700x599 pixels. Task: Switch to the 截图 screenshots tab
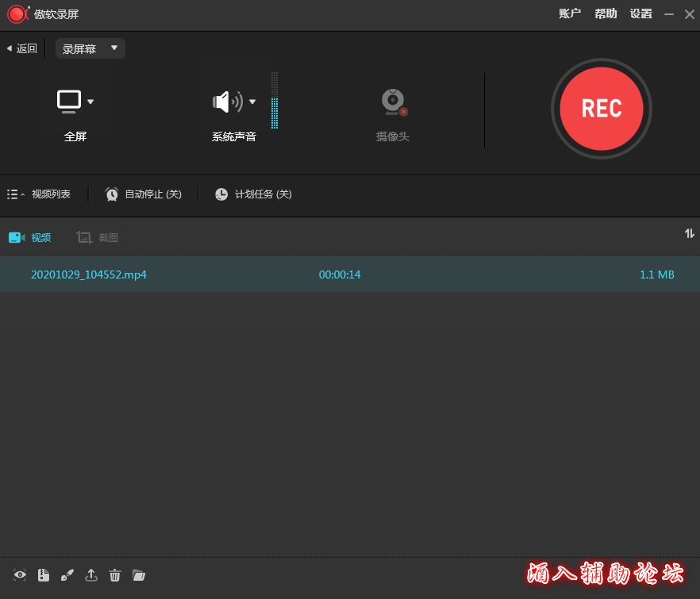[98, 237]
